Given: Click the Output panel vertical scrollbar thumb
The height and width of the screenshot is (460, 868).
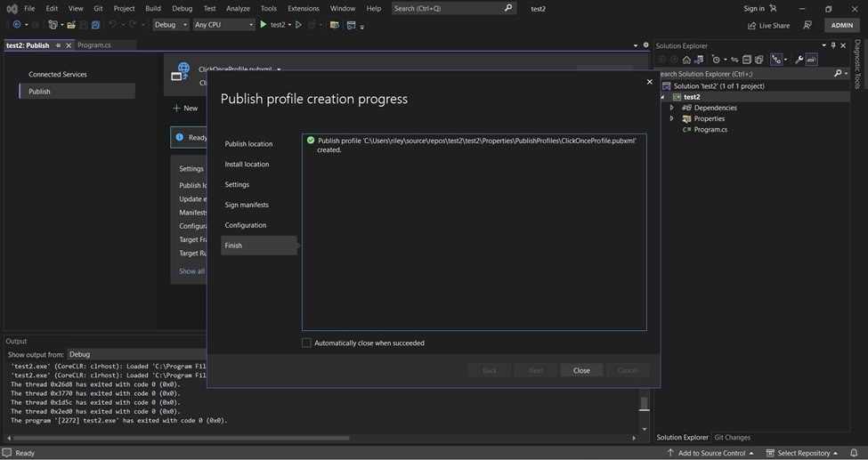Looking at the screenshot, I should (x=644, y=403).
